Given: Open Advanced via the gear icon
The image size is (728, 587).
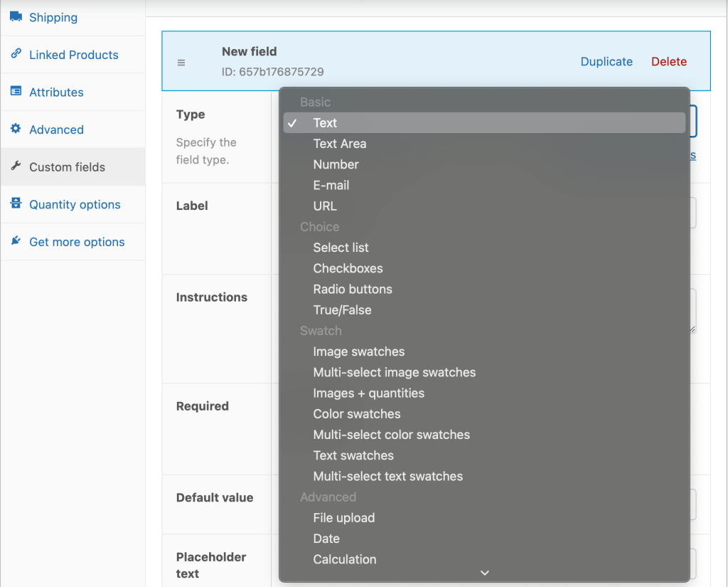Looking at the screenshot, I should click(16, 129).
